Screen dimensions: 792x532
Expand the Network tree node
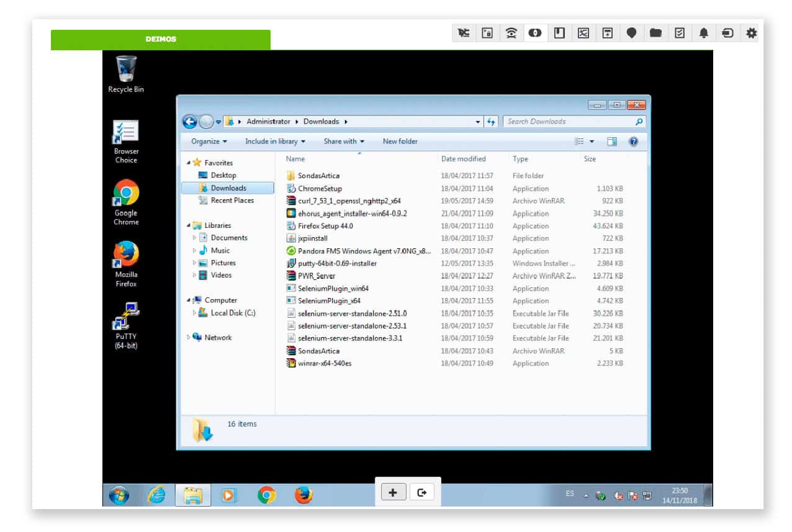click(189, 338)
